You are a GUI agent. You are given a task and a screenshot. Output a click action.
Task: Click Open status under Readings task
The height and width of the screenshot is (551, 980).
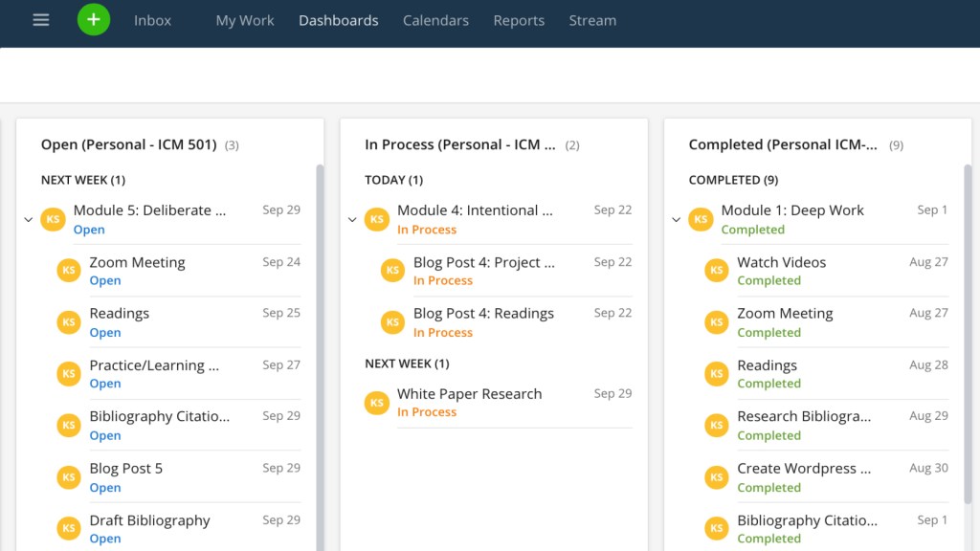(105, 333)
